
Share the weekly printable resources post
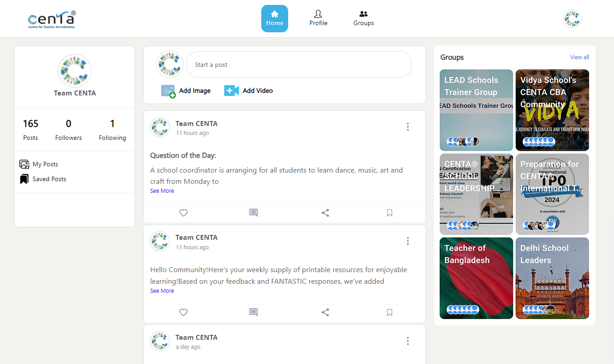(x=325, y=312)
